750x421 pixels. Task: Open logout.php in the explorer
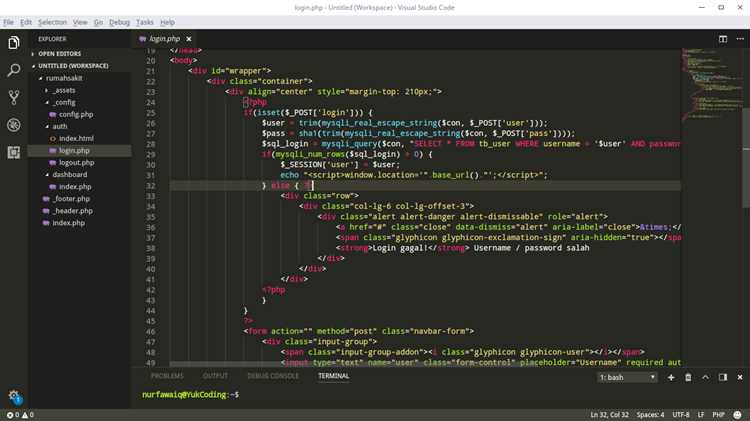[x=79, y=163]
